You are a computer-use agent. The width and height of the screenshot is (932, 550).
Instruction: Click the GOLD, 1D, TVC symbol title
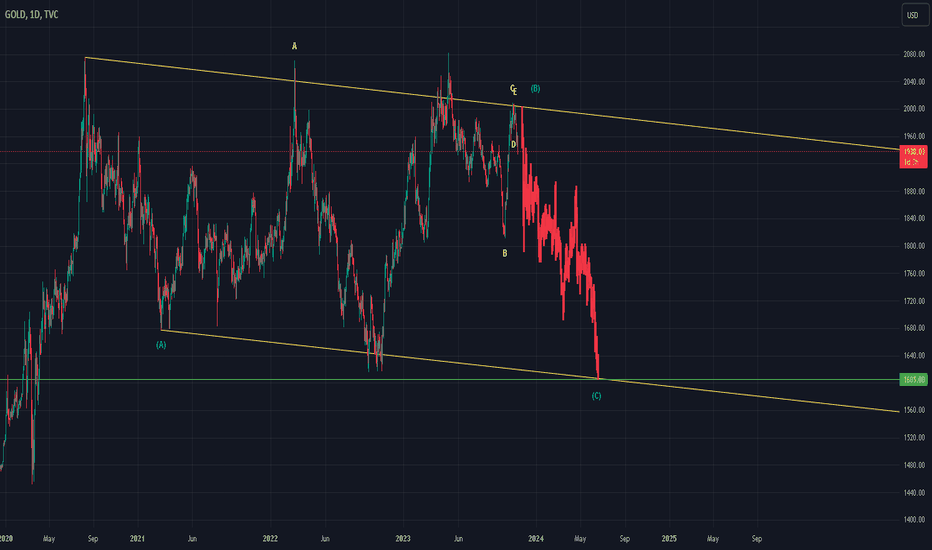point(32,14)
